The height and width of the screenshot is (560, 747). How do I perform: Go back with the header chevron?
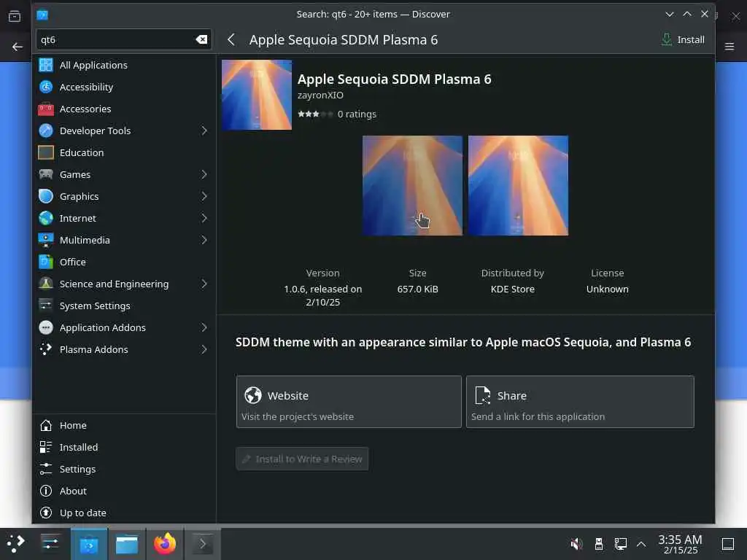click(231, 39)
